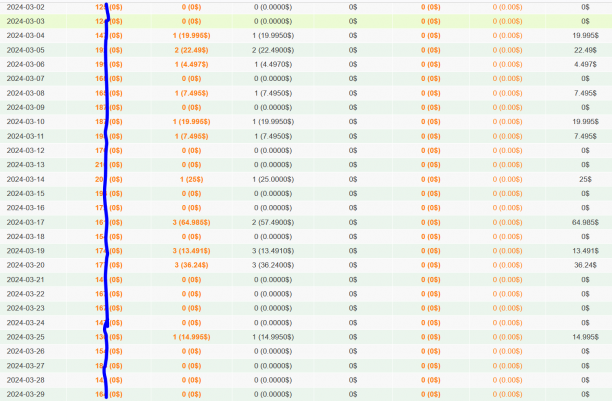The width and height of the screenshot is (612, 401).
Task: Select '19.995$' total in the 2024-03-10 row
Action: 585,121
